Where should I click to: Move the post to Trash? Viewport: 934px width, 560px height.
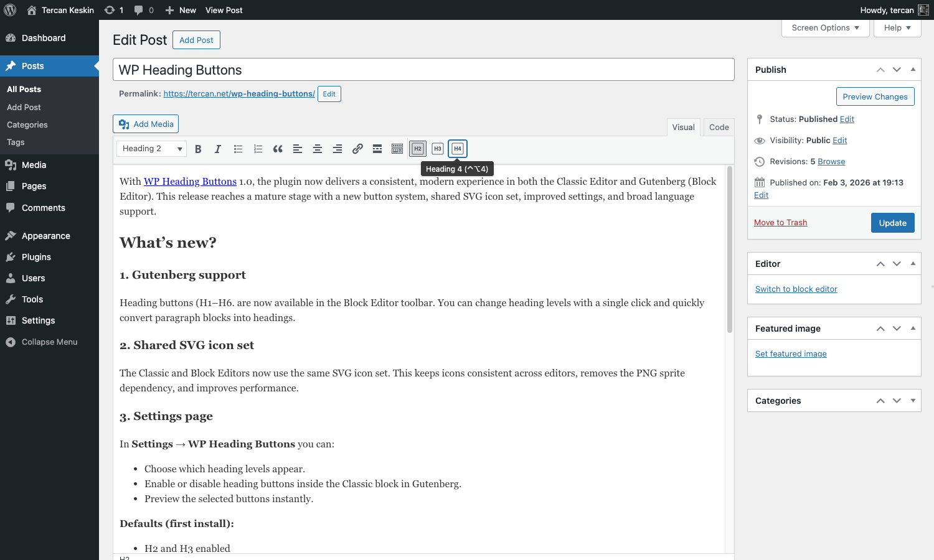pyautogui.click(x=780, y=223)
